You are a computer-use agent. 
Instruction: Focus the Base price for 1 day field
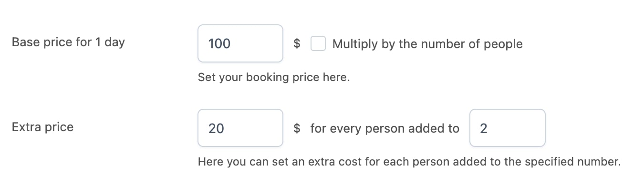coord(240,43)
